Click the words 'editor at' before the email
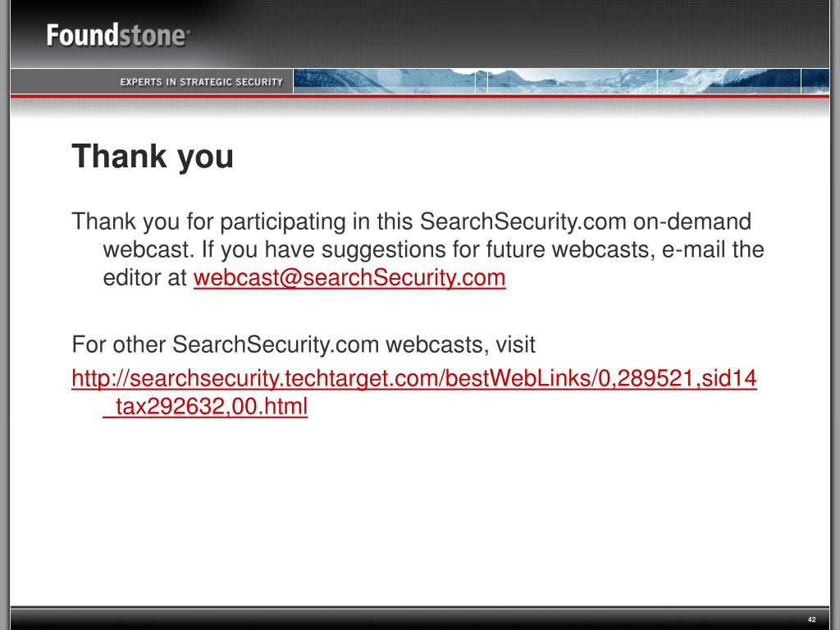 point(144,277)
